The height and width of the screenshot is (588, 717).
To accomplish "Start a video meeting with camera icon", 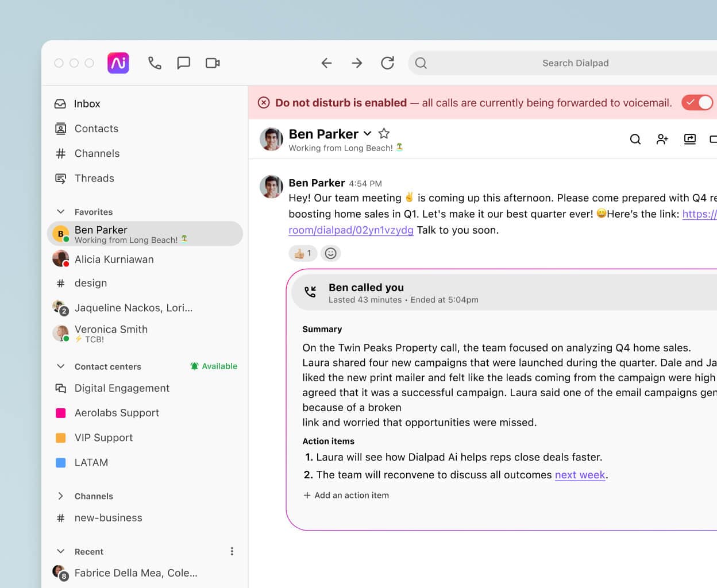I will tap(213, 63).
